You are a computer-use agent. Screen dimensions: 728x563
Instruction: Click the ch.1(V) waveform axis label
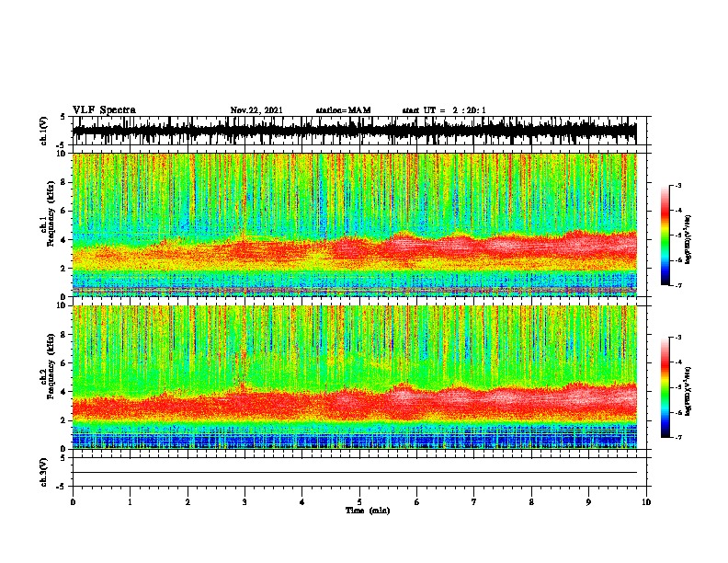pos(44,131)
